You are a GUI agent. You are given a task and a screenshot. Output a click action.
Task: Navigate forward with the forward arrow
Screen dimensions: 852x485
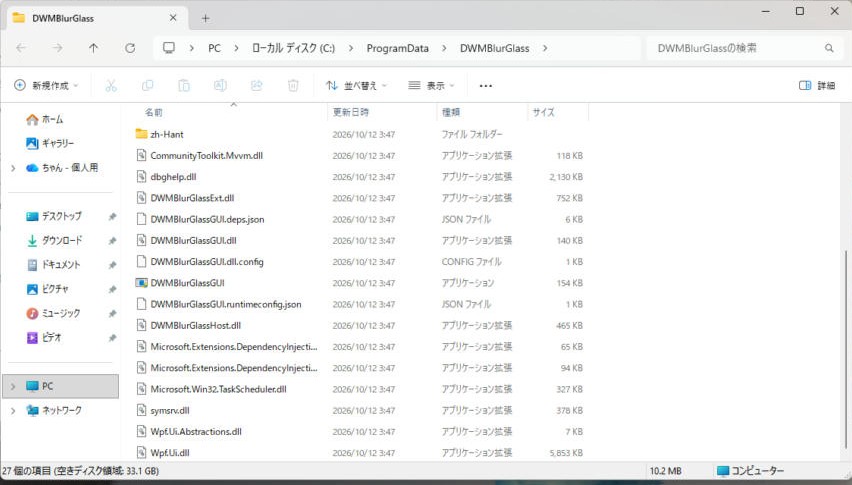coord(58,48)
